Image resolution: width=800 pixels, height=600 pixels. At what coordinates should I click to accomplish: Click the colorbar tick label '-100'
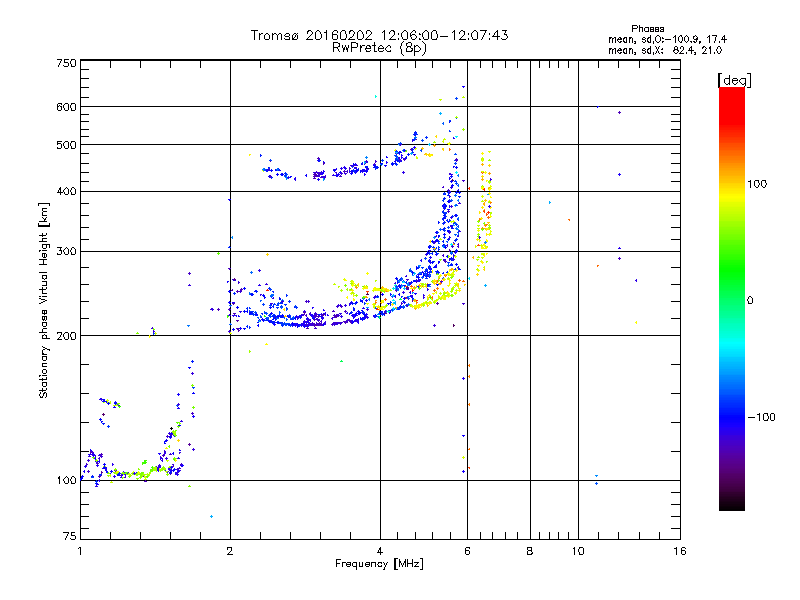pos(762,417)
